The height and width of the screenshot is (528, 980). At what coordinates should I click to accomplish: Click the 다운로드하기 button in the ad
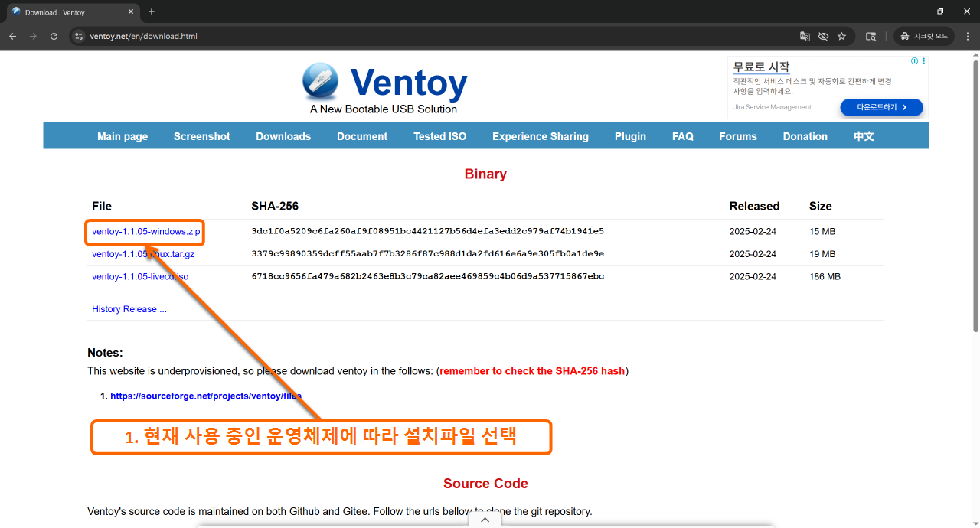881,107
